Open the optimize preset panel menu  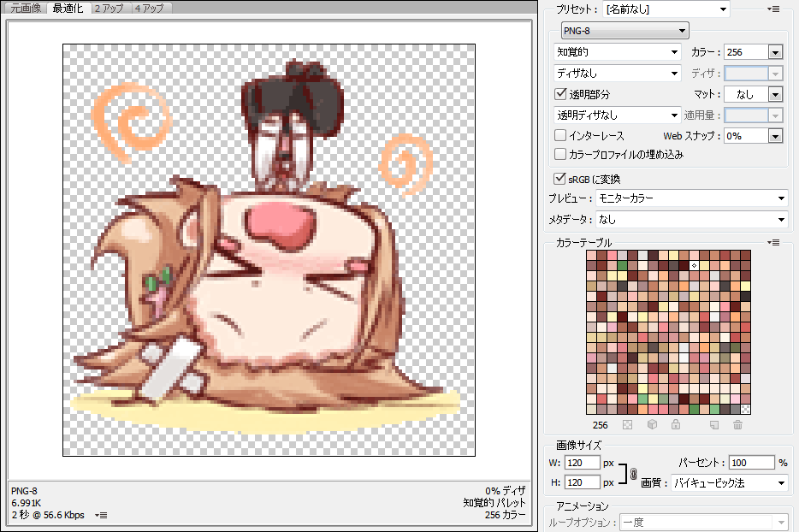pos(773,9)
